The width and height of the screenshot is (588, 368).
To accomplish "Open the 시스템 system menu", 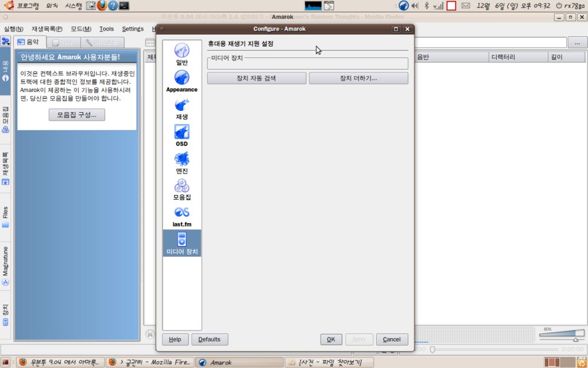I will (x=73, y=6).
